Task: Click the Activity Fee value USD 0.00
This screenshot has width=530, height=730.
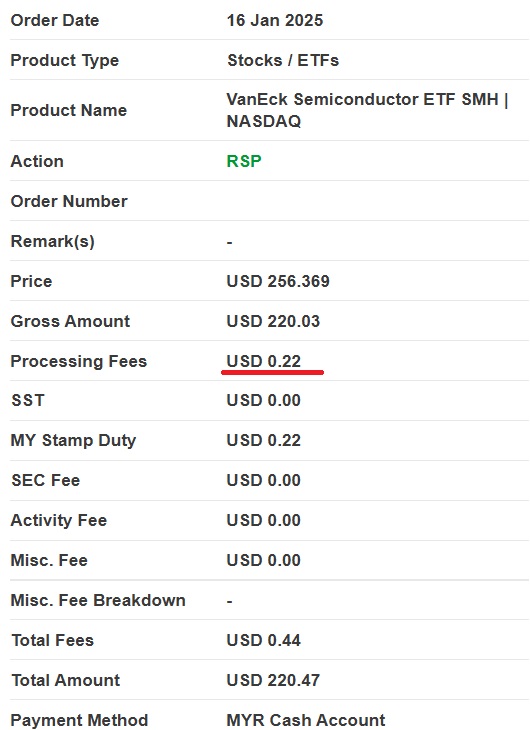Action: [263, 520]
